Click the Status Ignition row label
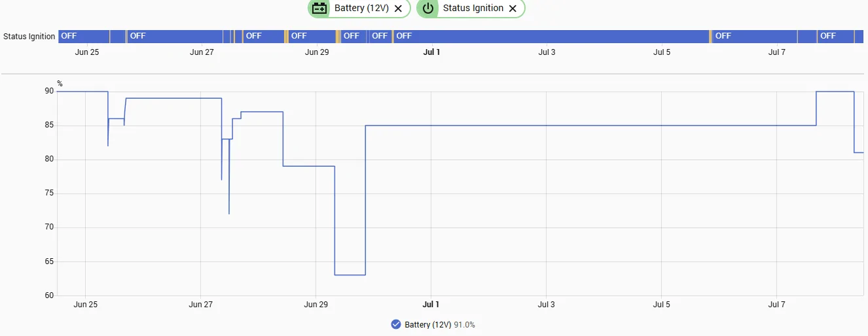868x336 pixels. [29, 37]
